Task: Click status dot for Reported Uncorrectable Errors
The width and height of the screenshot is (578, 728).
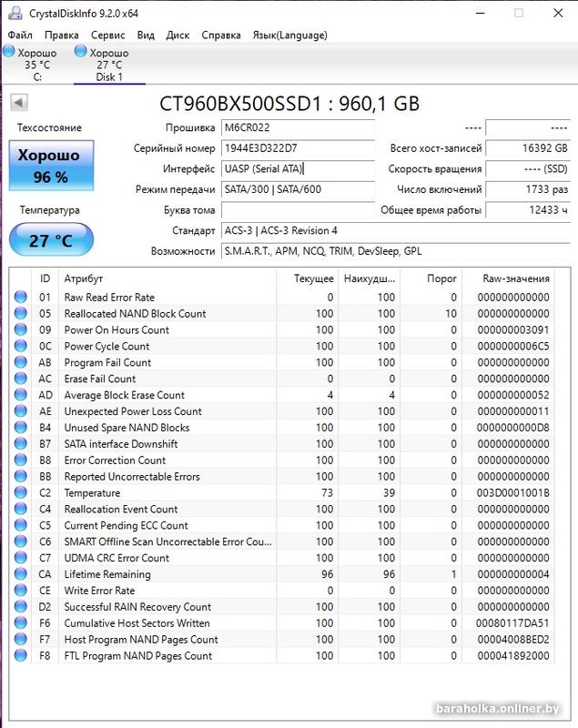Action: 20,476
